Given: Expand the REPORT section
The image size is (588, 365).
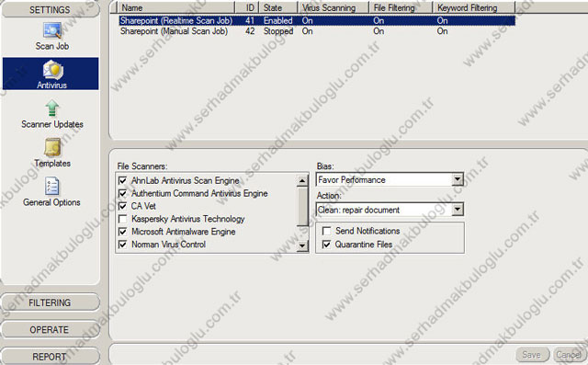Looking at the screenshot, I should (x=51, y=357).
